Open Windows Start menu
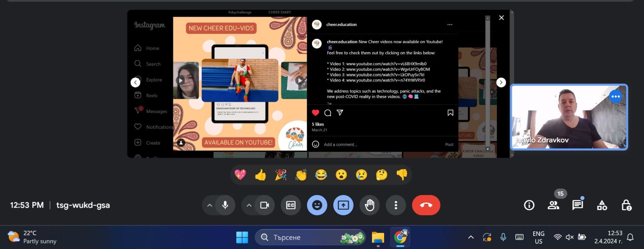This screenshot has width=644, height=249. pyautogui.click(x=242, y=237)
